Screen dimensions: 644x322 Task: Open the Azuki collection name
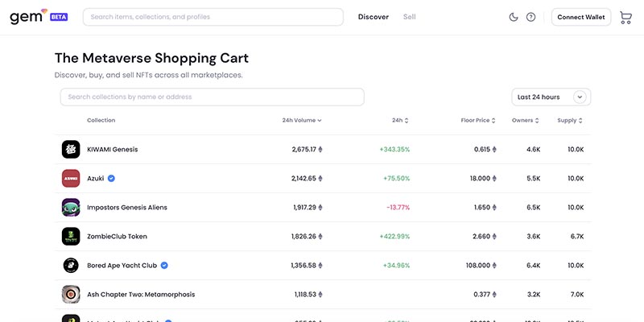(95, 178)
